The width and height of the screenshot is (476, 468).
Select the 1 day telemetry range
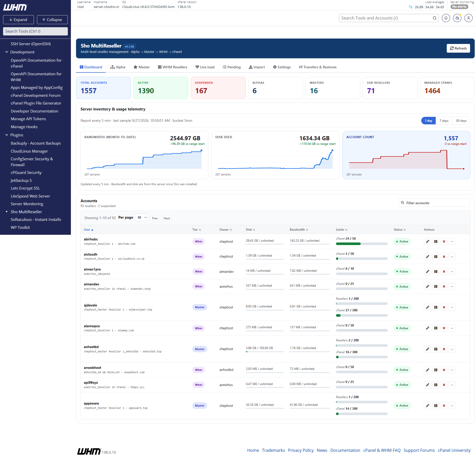coord(428,121)
